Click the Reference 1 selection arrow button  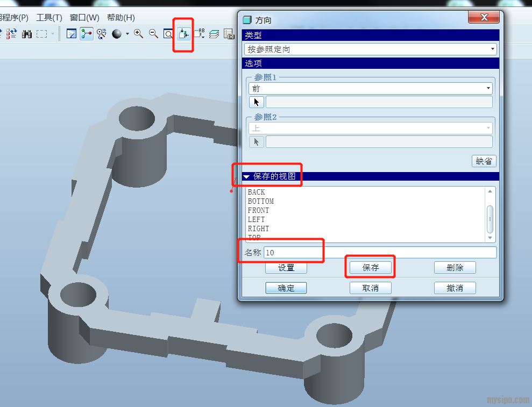pos(256,102)
